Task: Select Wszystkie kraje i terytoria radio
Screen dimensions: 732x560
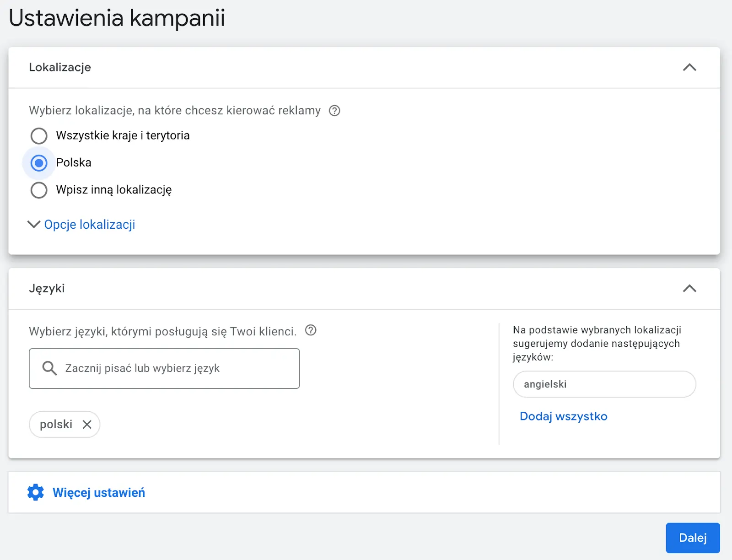Action: coord(39,136)
